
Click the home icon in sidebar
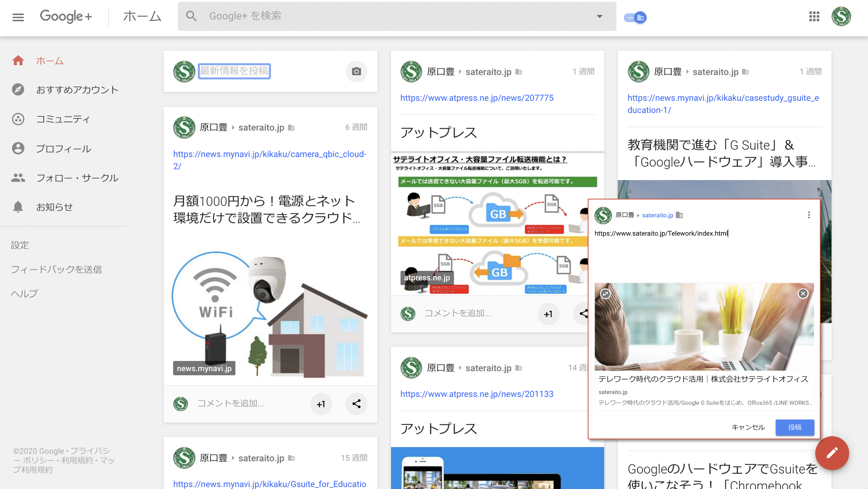(x=18, y=61)
